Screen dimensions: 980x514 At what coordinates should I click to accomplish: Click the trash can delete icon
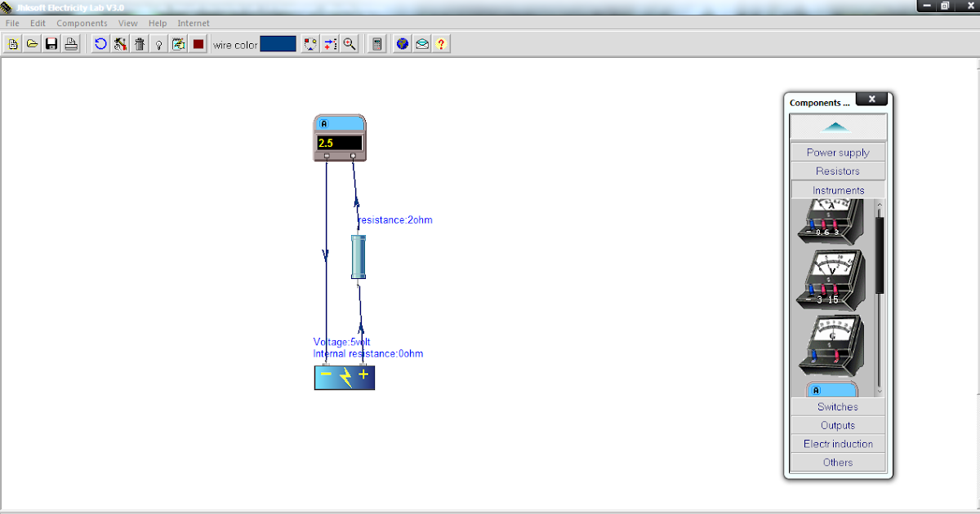(x=139, y=43)
